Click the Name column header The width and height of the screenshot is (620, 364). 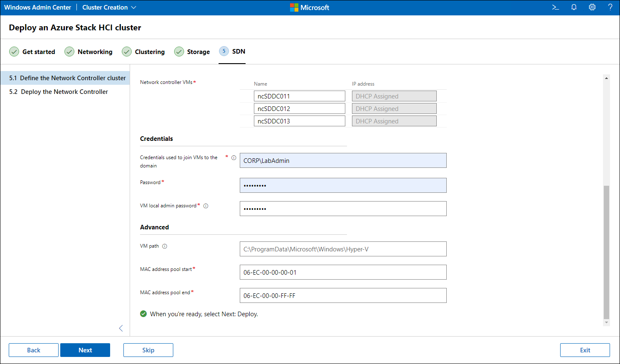tap(261, 84)
